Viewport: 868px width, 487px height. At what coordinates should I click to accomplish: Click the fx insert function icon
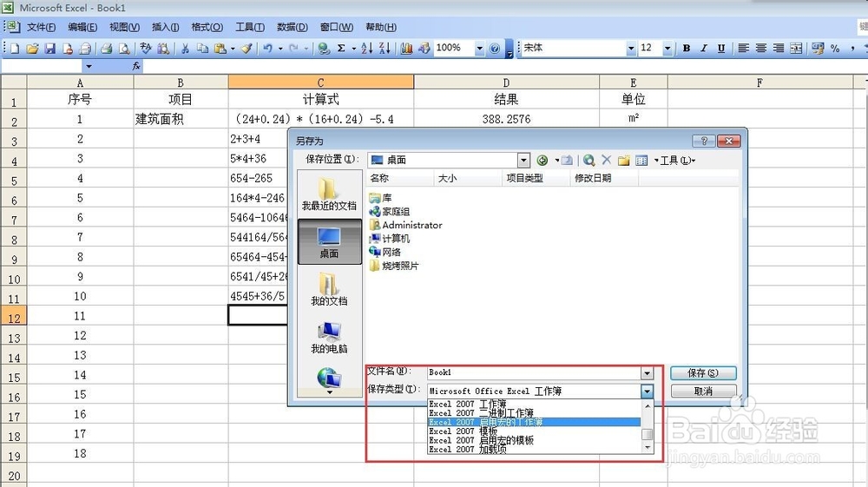coord(136,66)
